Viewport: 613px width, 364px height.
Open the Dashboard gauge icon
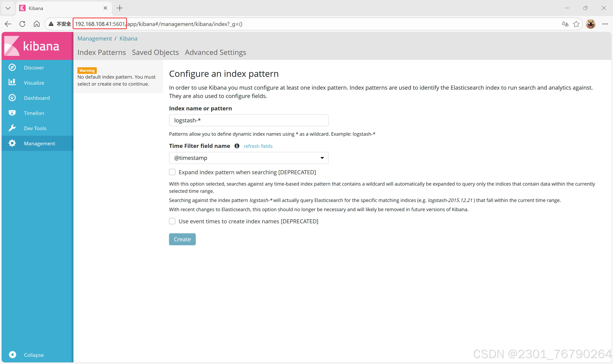point(12,98)
